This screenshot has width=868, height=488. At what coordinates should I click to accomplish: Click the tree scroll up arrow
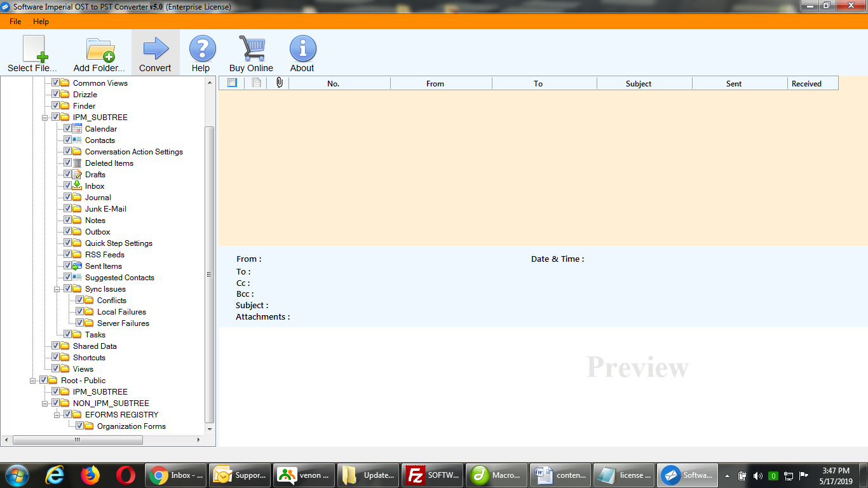coord(210,83)
